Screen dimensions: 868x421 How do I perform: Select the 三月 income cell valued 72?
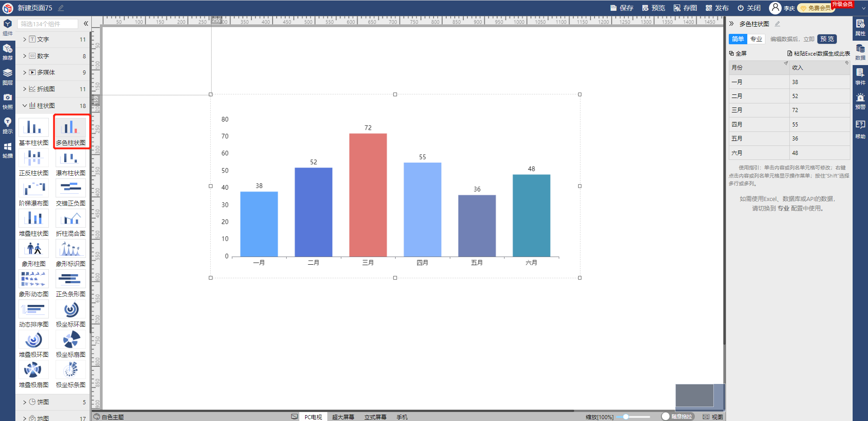(820, 110)
